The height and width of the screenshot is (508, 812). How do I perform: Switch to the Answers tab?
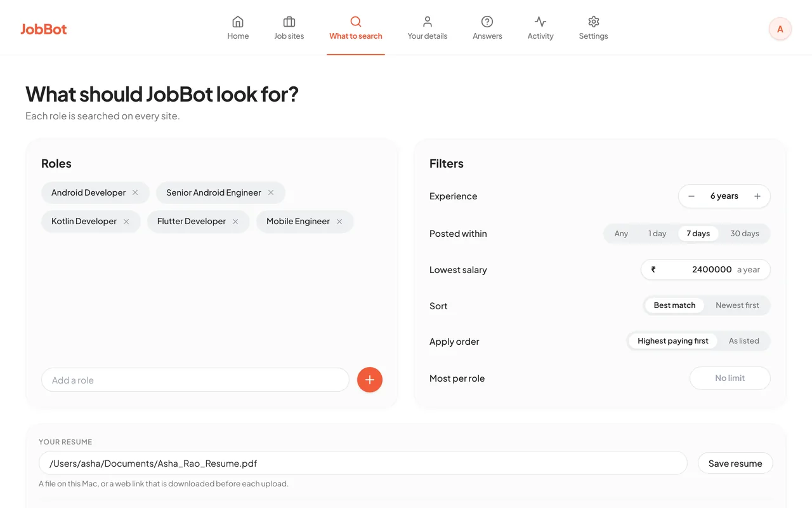point(487,28)
